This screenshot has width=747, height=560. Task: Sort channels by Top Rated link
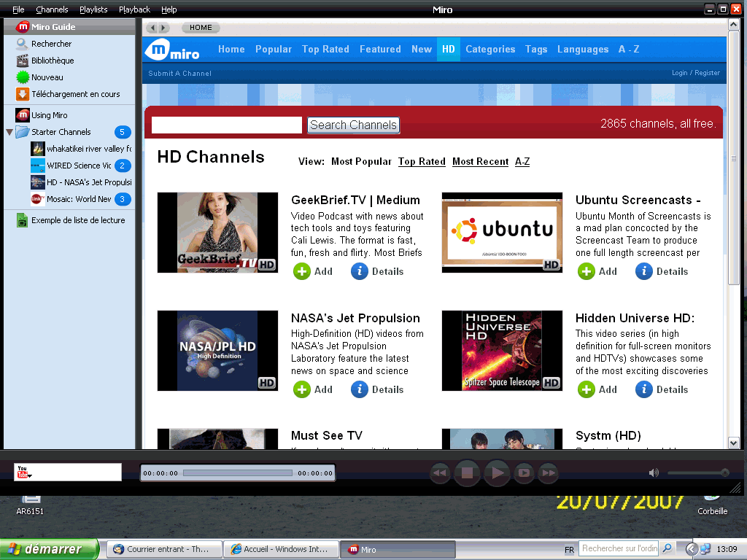coord(422,162)
